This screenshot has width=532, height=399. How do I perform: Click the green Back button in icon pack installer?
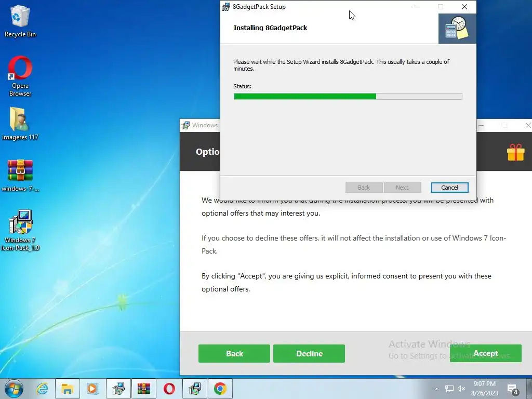click(x=234, y=353)
